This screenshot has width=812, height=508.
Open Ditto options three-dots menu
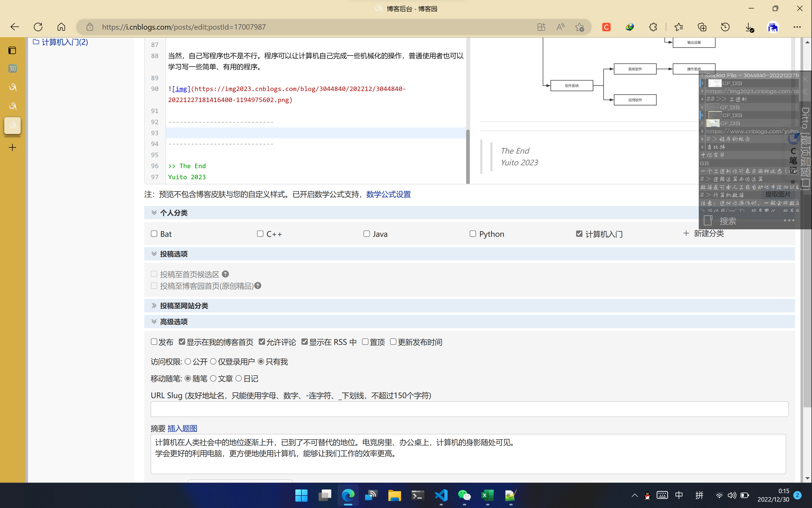click(789, 220)
